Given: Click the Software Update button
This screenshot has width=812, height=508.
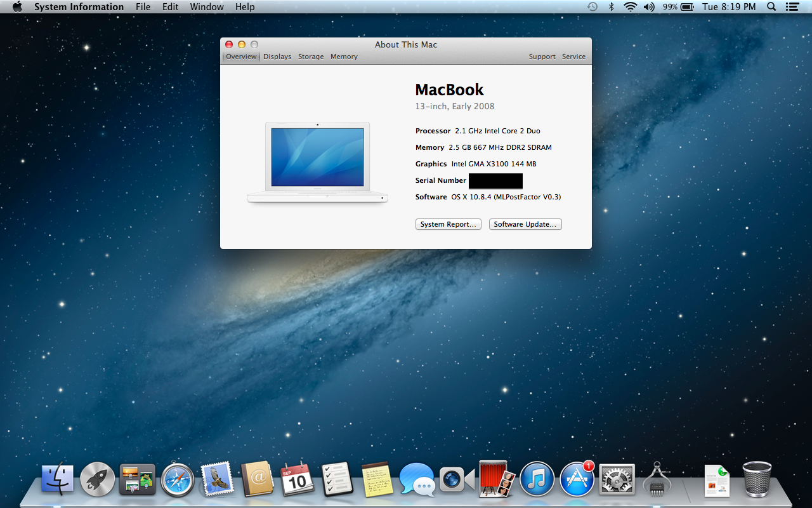Looking at the screenshot, I should pos(525,224).
